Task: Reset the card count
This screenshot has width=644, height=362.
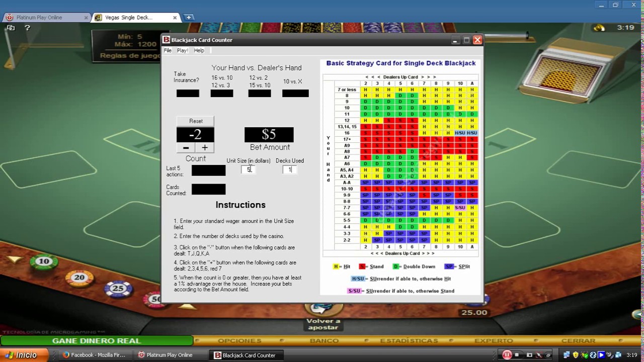Action: 196,121
